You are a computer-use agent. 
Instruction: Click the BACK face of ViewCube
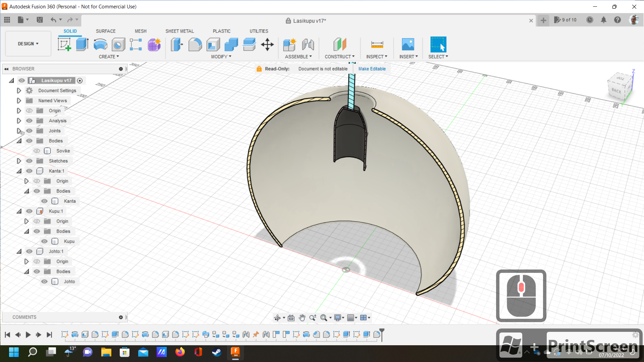pos(616,90)
